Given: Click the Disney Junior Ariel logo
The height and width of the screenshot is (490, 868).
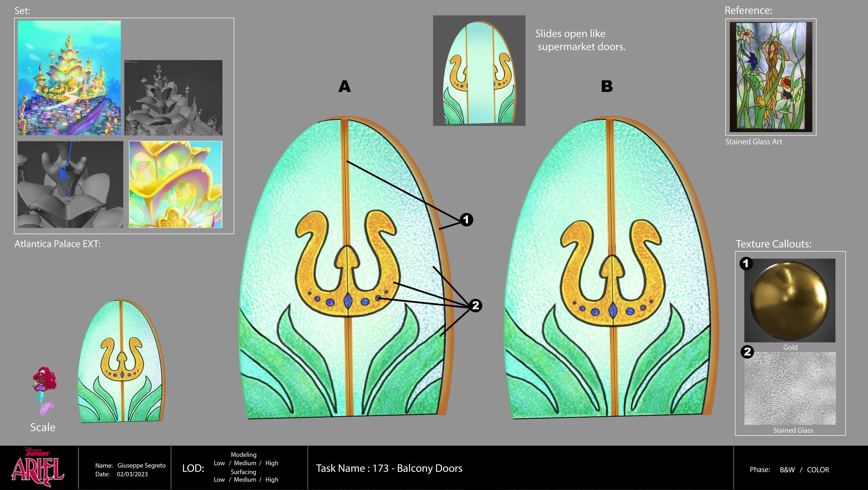Looking at the screenshot, I should tap(38, 467).
